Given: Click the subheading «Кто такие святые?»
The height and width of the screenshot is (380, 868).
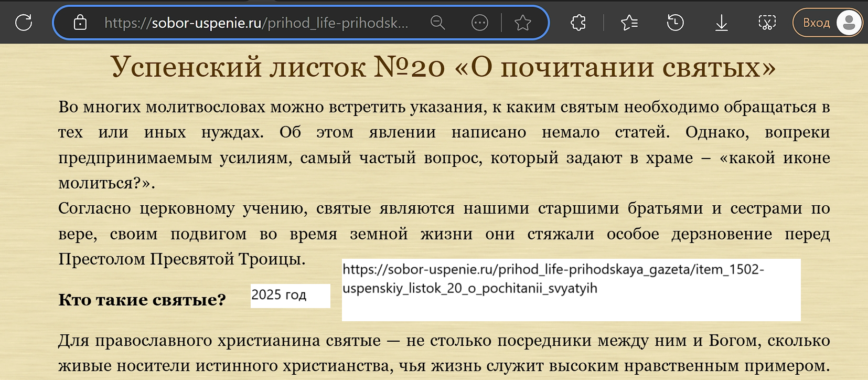Looking at the screenshot, I should pyautogui.click(x=142, y=300).
